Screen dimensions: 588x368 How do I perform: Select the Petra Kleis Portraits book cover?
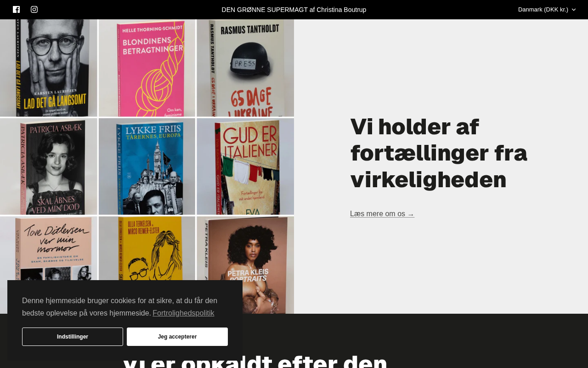pyautogui.click(x=245, y=265)
